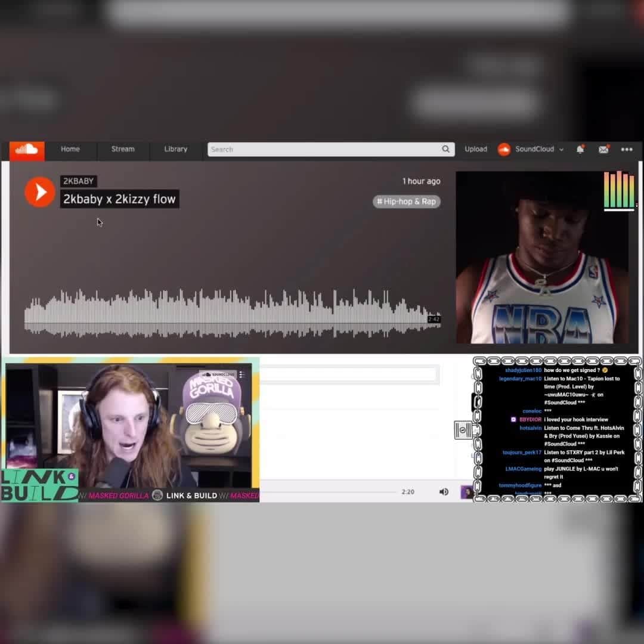Image resolution: width=644 pixels, height=644 pixels.
Task: Click the 2:42 duration label
Action: (434, 319)
